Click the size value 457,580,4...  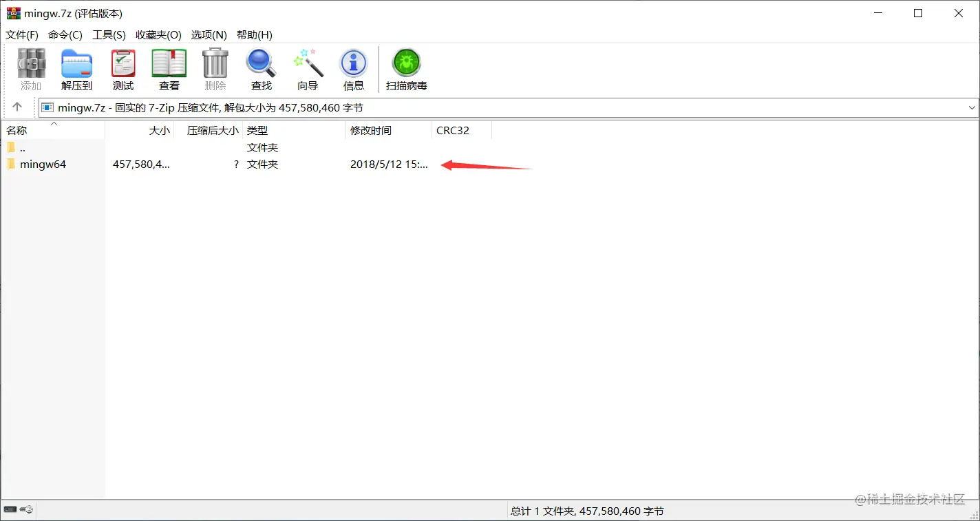coord(141,164)
